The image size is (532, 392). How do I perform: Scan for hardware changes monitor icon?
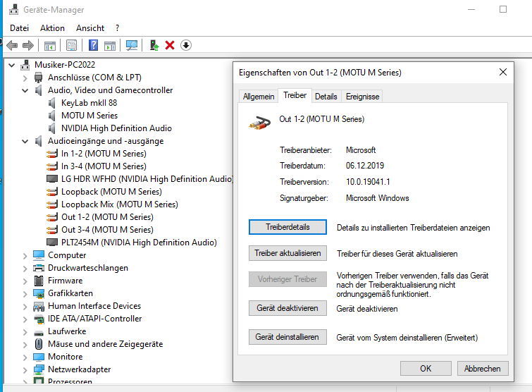[x=132, y=45]
